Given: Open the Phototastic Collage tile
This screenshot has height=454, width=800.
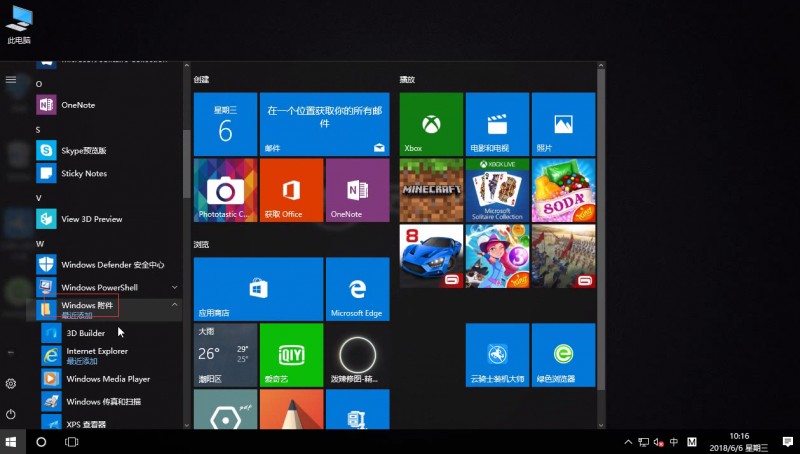Looking at the screenshot, I should [x=226, y=190].
